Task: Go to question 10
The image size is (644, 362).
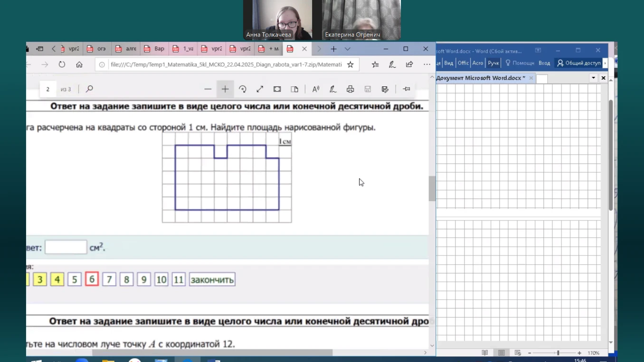Action: (161, 279)
